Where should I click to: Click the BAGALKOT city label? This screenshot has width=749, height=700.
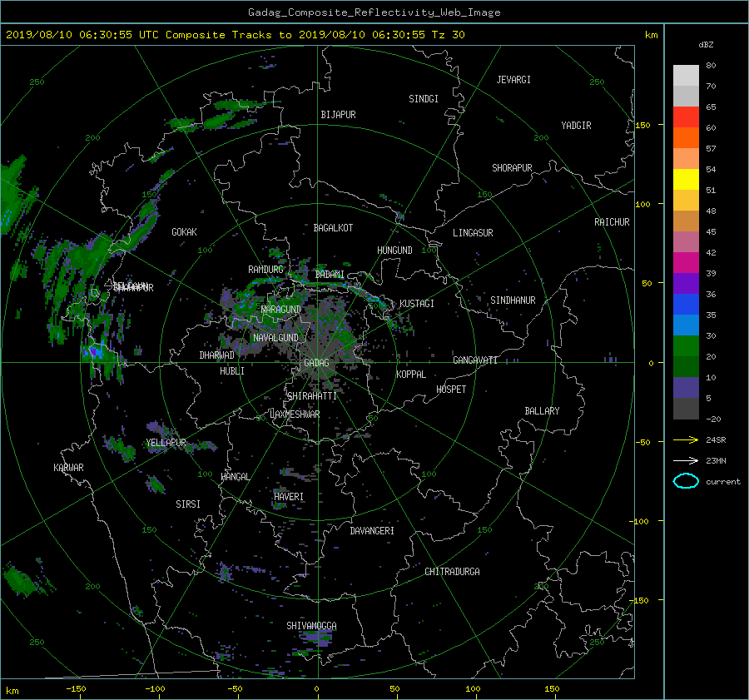(x=333, y=228)
